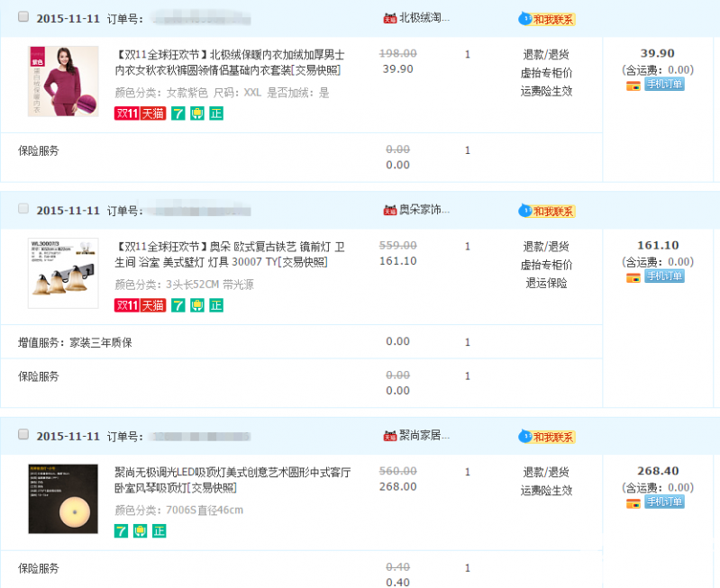Screen dimensions: 720x588
Task: Click 和我联系 chat icon for the 北极绒 shop
Action: [547, 19]
